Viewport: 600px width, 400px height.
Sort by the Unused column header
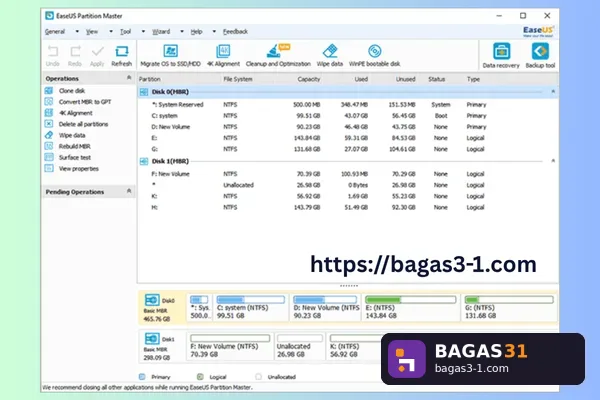click(405, 79)
